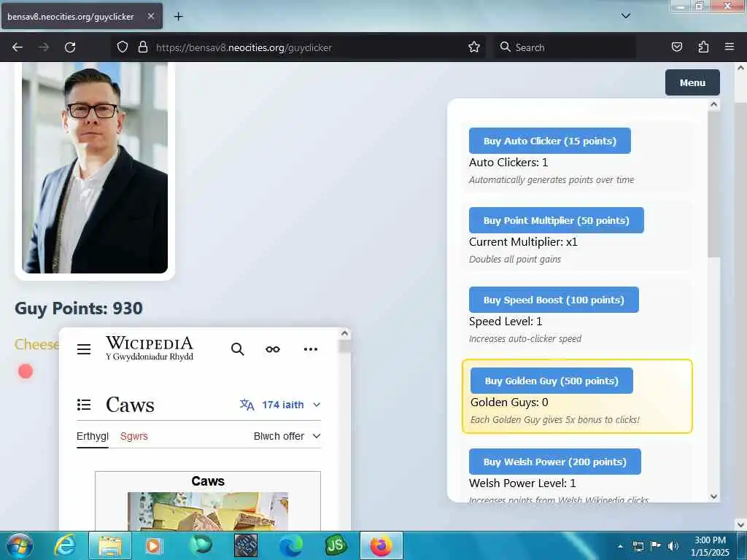Open the Wicipedia three-dots more menu
Viewport: 747px width, 560px height.
(311, 349)
